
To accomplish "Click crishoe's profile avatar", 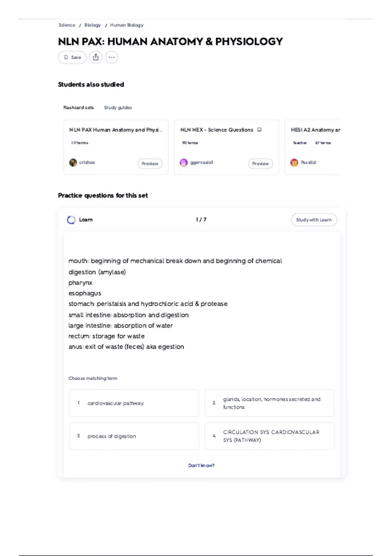I will 73,163.
